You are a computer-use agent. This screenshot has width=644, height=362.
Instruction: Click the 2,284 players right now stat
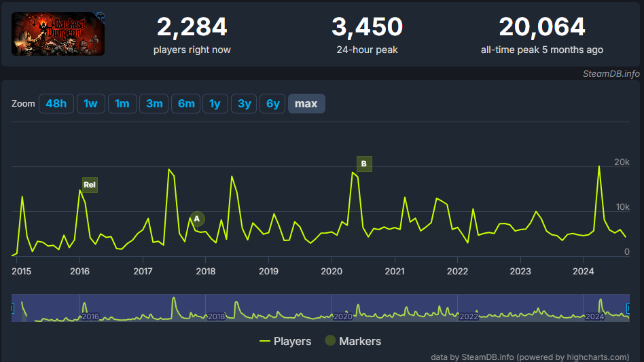[x=192, y=35]
